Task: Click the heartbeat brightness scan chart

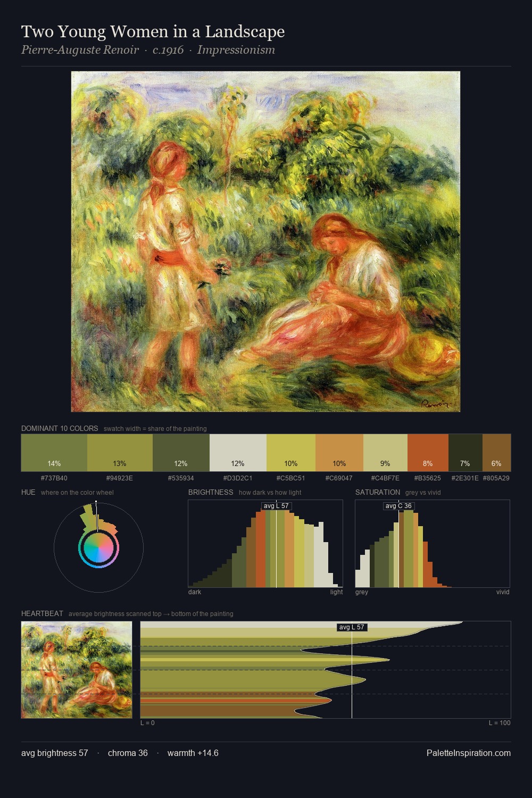Action: point(326,670)
